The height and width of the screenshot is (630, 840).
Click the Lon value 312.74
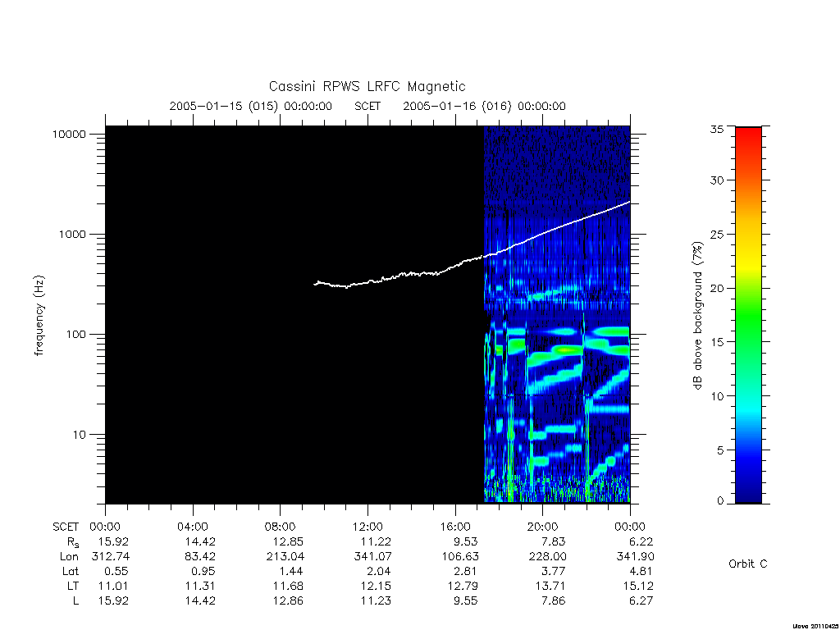pyautogui.click(x=111, y=556)
